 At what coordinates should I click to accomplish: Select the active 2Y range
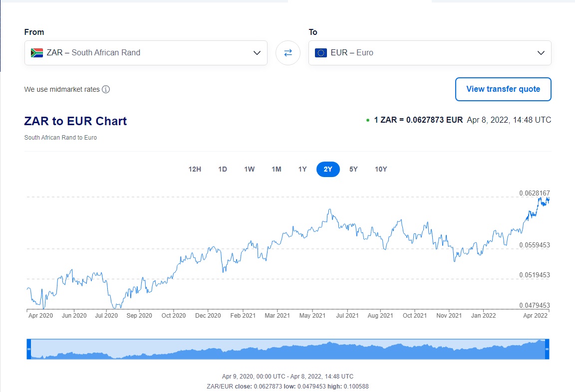[x=328, y=169]
